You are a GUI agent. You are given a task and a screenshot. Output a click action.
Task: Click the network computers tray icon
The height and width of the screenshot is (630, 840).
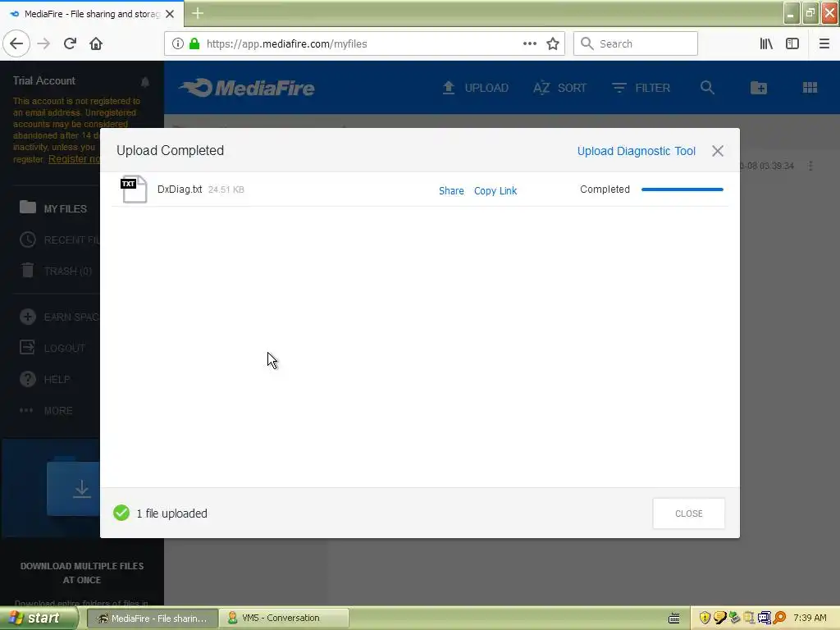tap(764, 619)
